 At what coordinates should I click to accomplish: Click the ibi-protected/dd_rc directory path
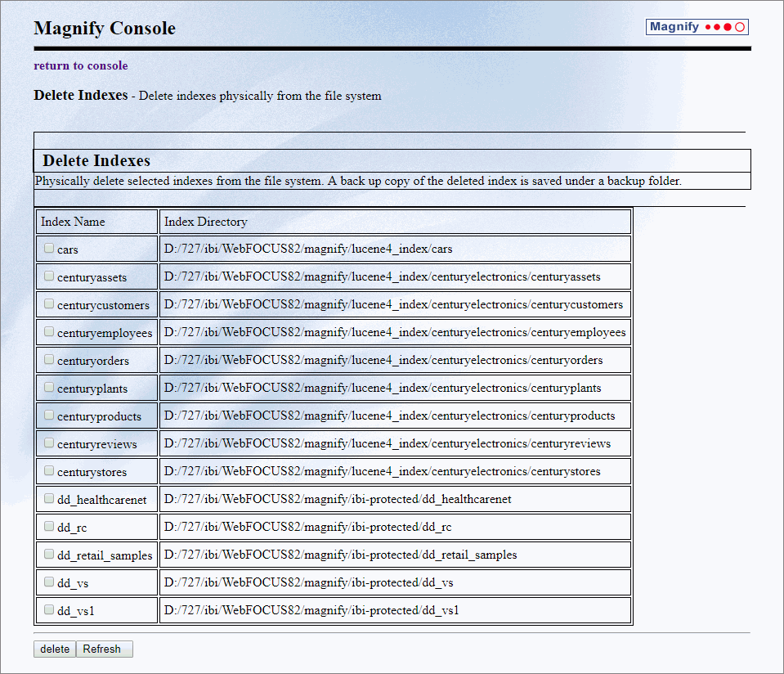pyautogui.click(x=307, y=527)
